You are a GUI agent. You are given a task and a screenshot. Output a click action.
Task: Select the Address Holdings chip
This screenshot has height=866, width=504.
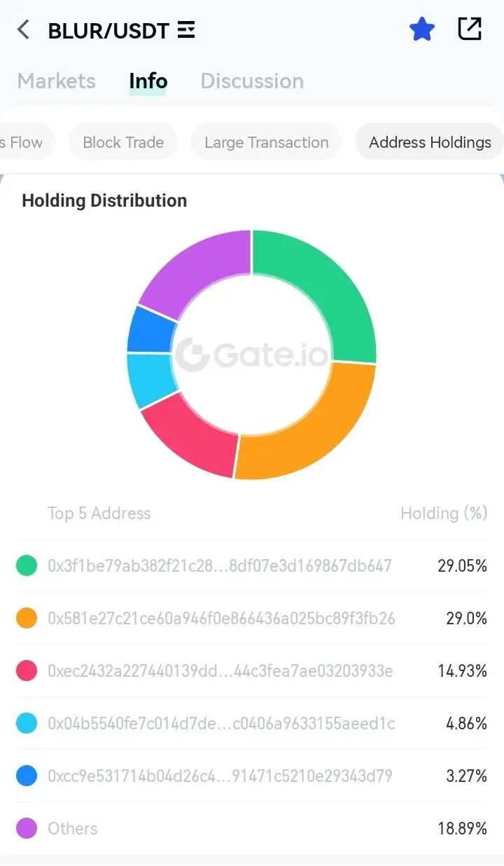click(430, 142)
